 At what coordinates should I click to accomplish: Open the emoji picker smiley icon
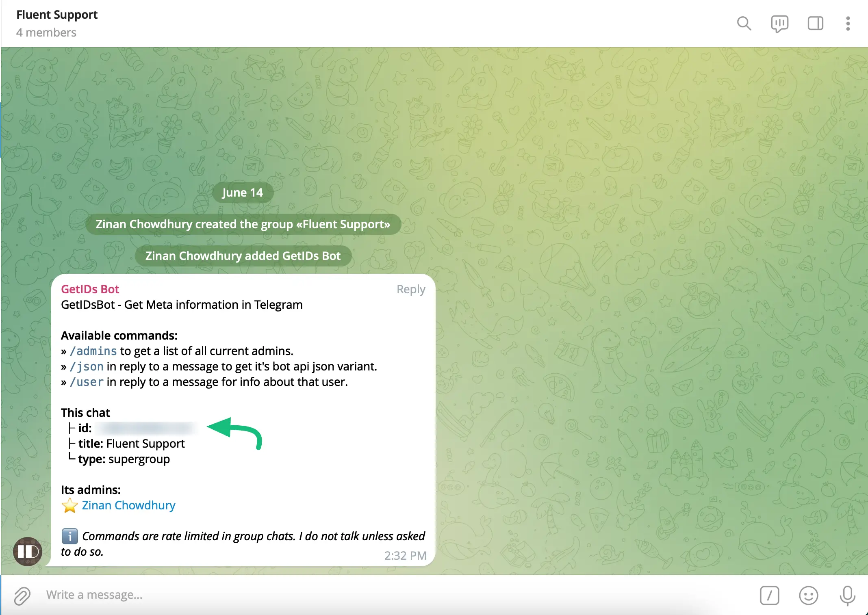(808, 596)
